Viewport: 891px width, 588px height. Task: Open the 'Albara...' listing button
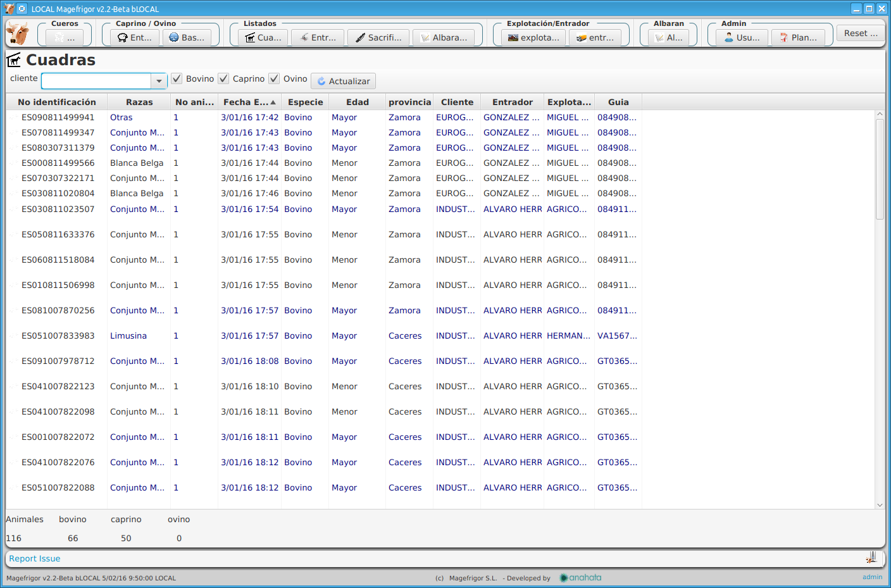point(444,37)
